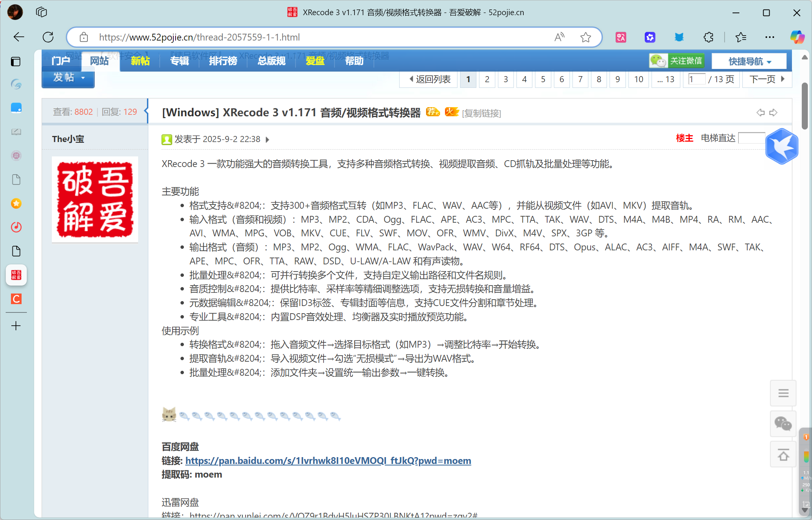Expand the arrow next to the post date
Viewport: 812px width, 520px height.
coord(268,140)
